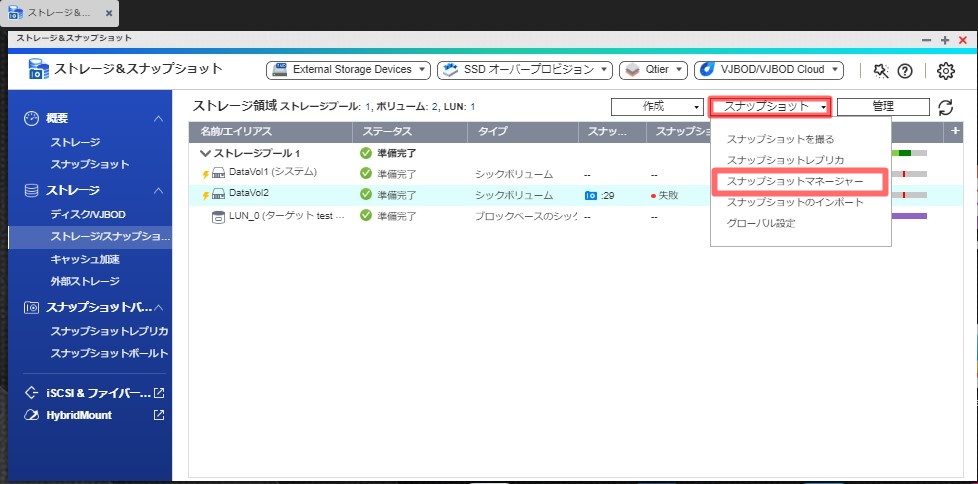The image size is (978, 484).
Task: Open ディスク/VJBOD in sidebar
Action: (x=88, y=215)
